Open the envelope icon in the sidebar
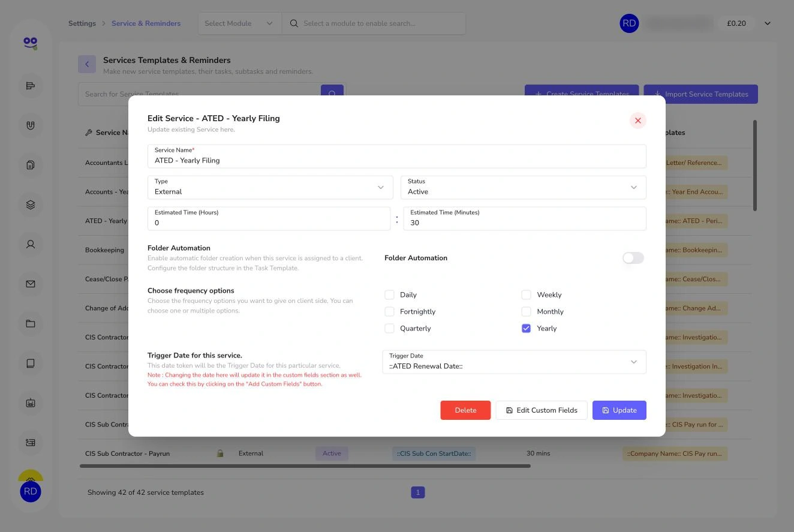The height and width of the screenshot is (532, 794). click(x=31, y=284)
